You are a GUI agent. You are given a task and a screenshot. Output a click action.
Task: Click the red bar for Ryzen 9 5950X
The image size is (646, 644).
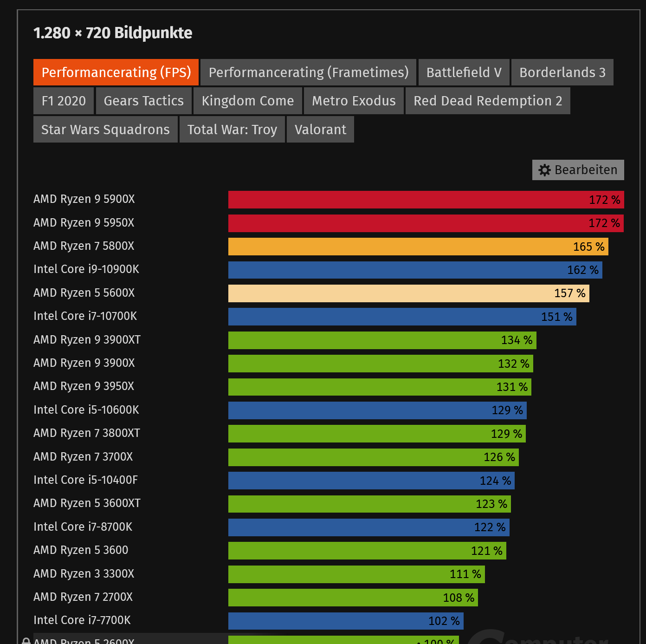pyautogui.click(x=426, y=223)
